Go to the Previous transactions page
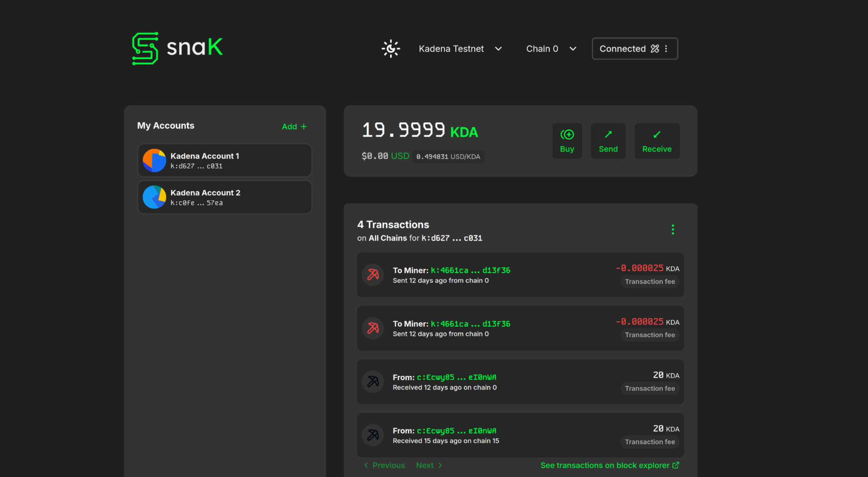Viewport: 868px width, 477px height. tap(384, 465)
